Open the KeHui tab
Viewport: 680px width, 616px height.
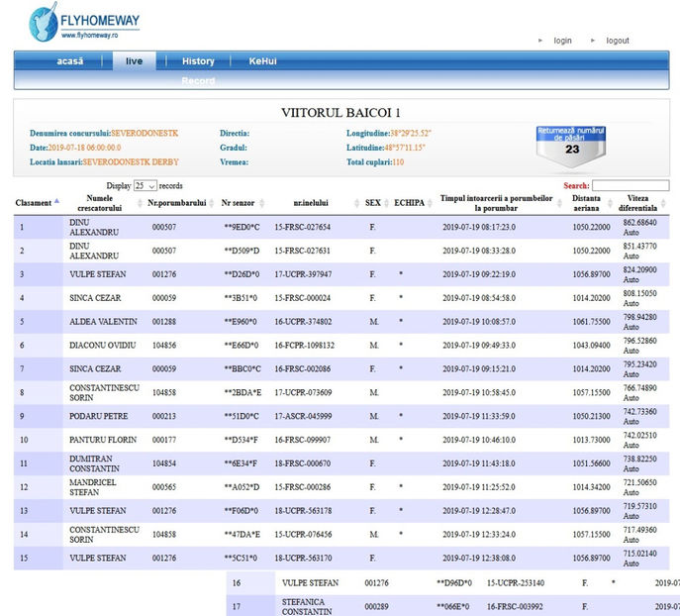(x=262, y=61)
